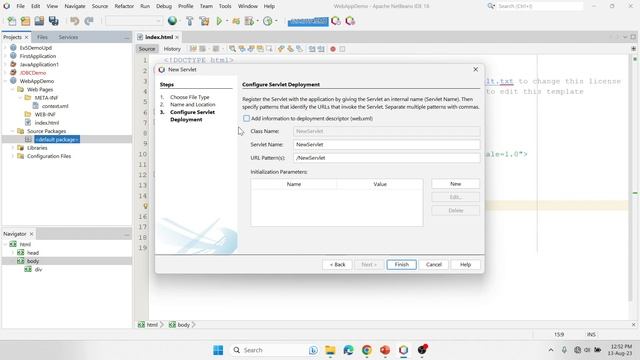640x360 pixels.
Task: Enable Add information to deployment descriptor checkbox
Action: pos(246,118)
